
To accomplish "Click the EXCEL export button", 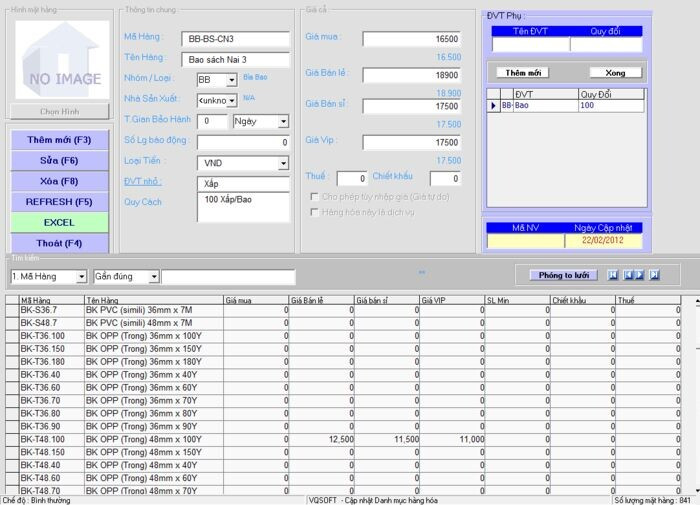I will (58, 222).
